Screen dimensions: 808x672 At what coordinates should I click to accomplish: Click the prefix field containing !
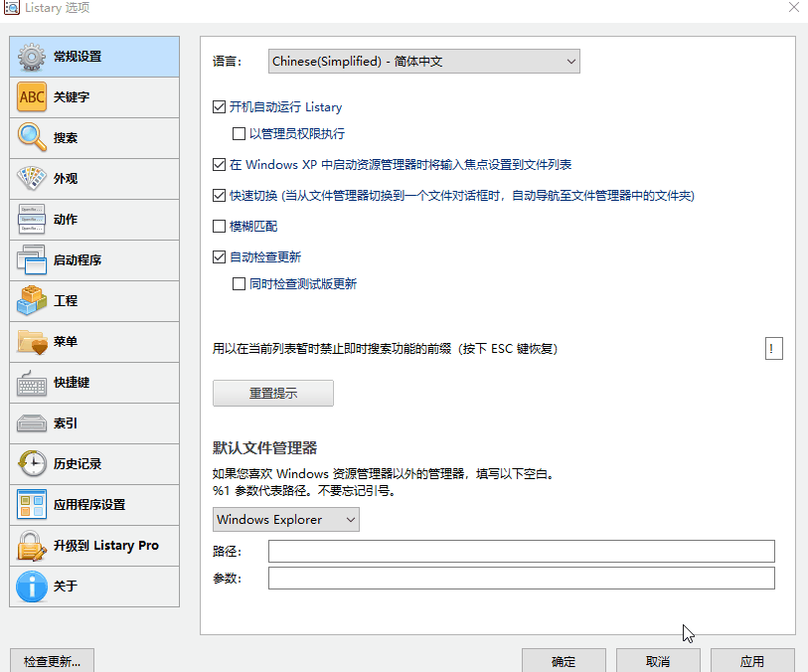click(x=774, y=349)
